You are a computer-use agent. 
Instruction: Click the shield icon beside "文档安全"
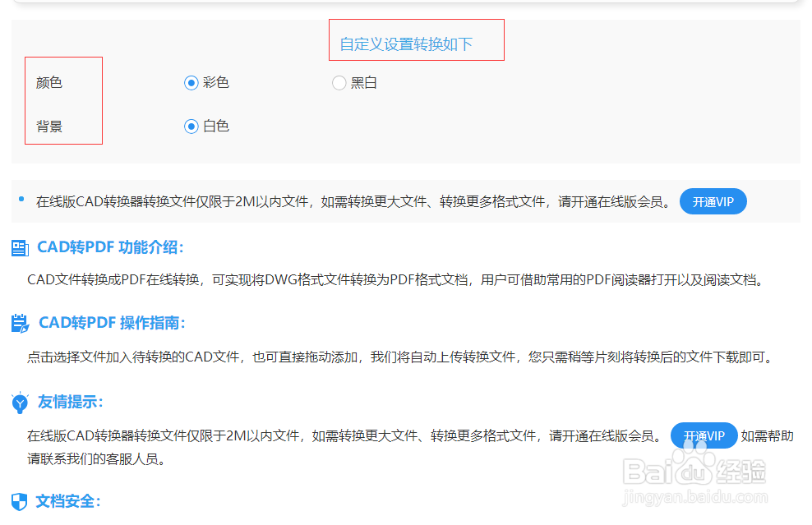coord(20,502)
